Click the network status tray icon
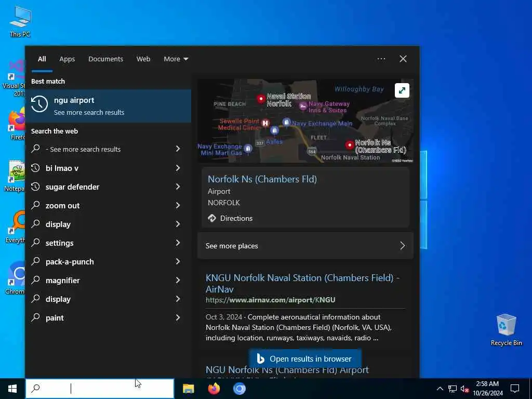 (x=453, y=389)
